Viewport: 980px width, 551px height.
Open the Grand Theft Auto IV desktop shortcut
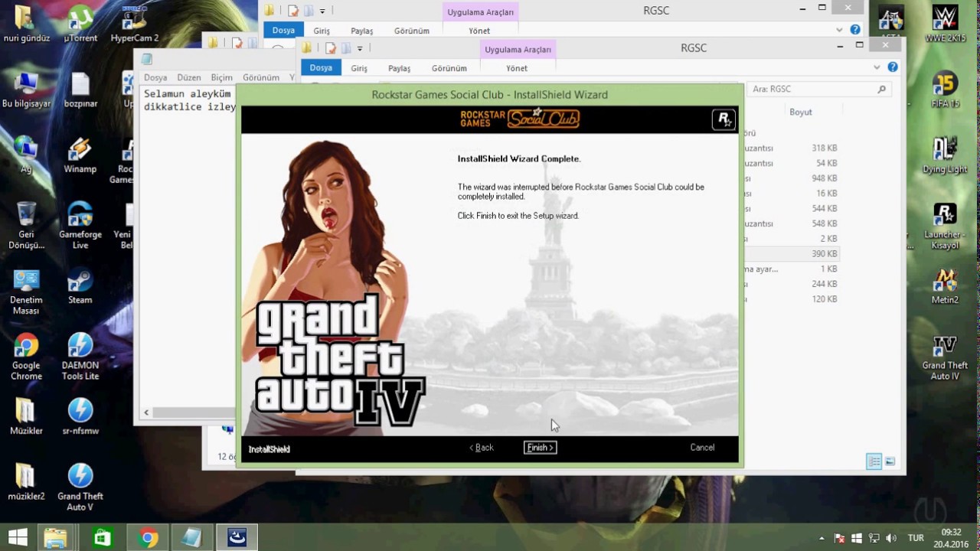click(x=945, y=357)
